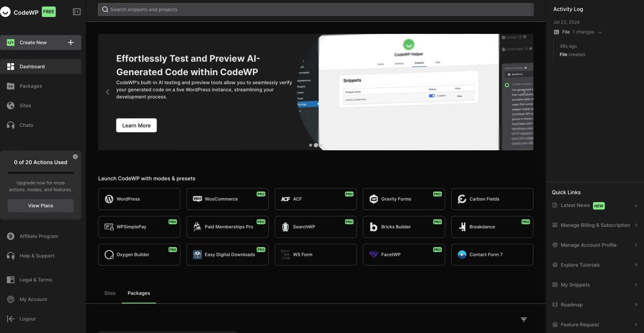Select the Gravity Forms preset
This screenshot has width=644, height=333.
403,199
